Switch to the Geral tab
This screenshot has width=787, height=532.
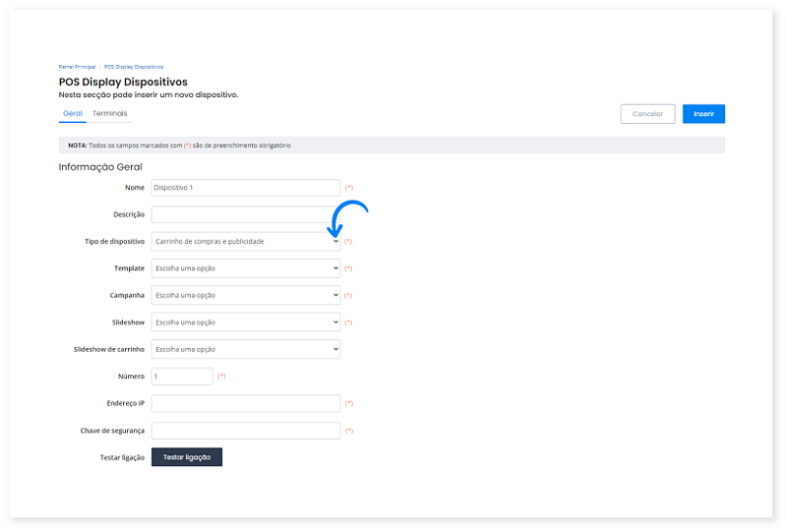click(x=73, y=113)
